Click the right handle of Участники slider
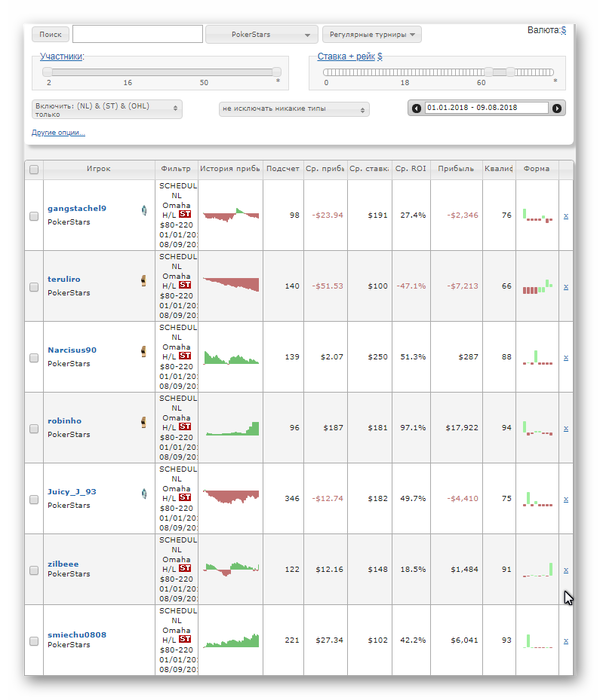600x700 pixels. pos(277,72)
